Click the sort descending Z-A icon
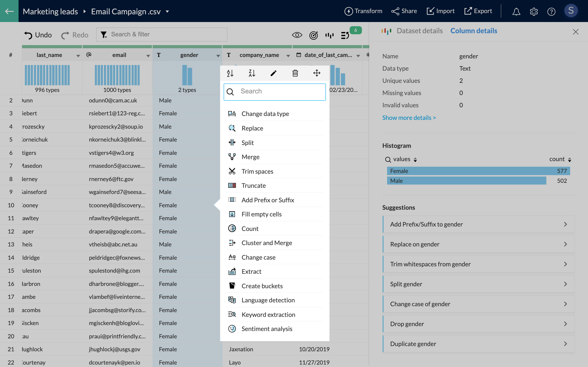Image resolution: width=588 pixels, height=367 pixels. tap(252, 73)
